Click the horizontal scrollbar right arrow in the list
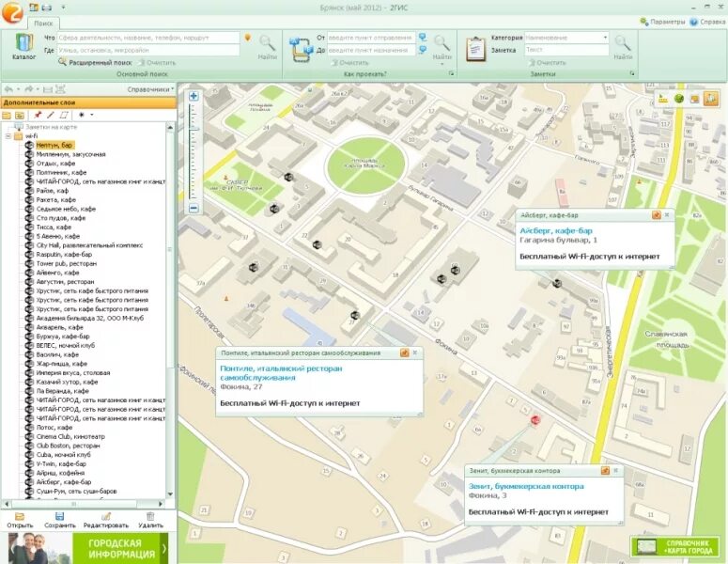 (161, 504)
